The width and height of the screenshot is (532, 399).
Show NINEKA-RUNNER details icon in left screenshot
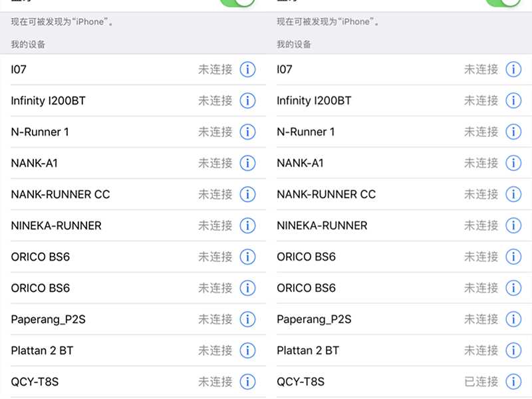[247, 225]
